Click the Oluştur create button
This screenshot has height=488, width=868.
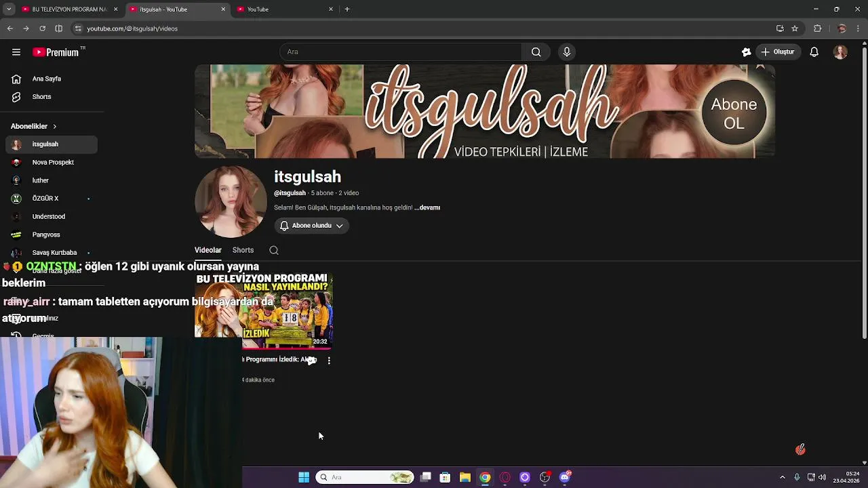point(777,52)
